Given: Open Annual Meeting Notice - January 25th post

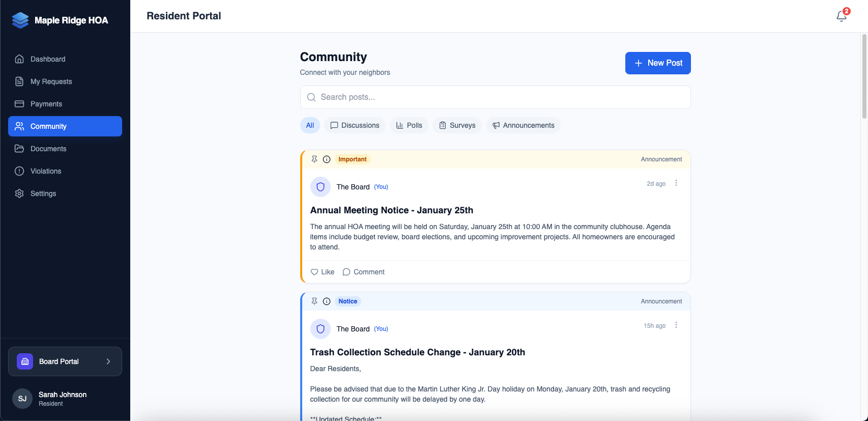Looking at the screenshot, I should (392, 210).
